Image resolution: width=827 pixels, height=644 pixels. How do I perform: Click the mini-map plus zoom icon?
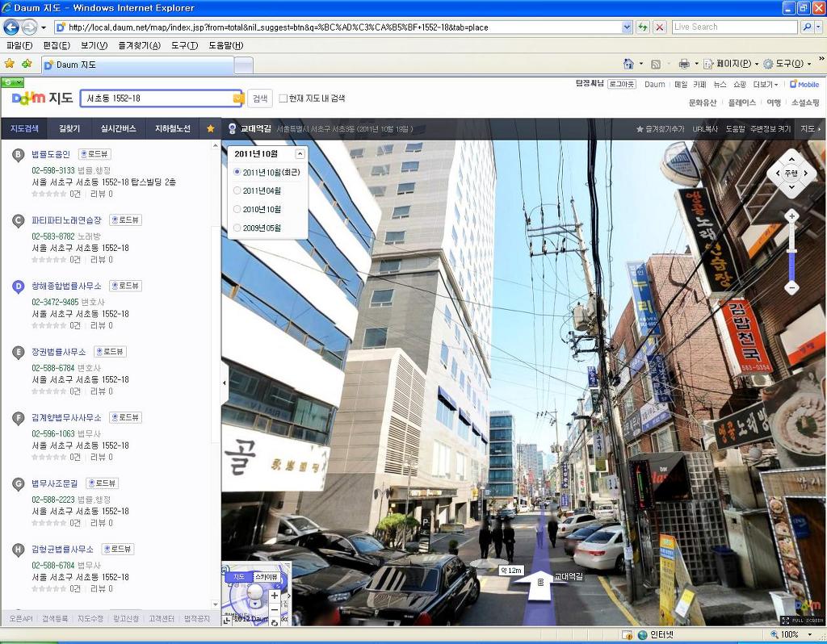275,596
